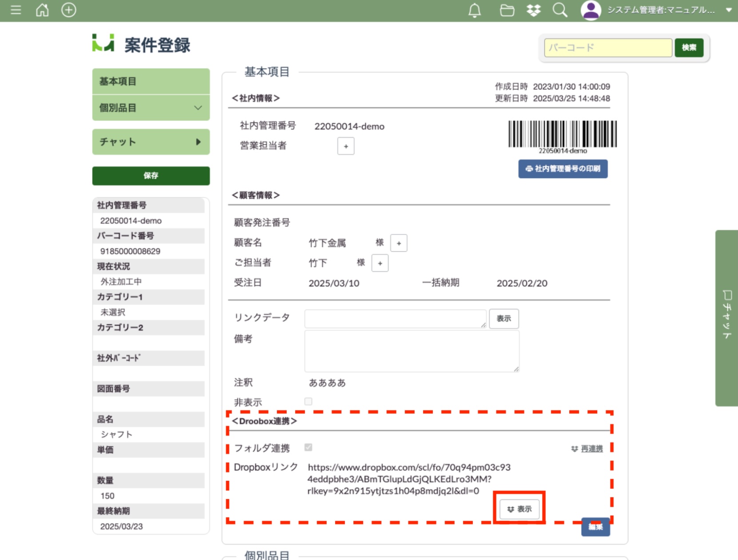Viewport: 738px width, 560px height.
Task: Open the hamburger menu
Action: (16, 10)
